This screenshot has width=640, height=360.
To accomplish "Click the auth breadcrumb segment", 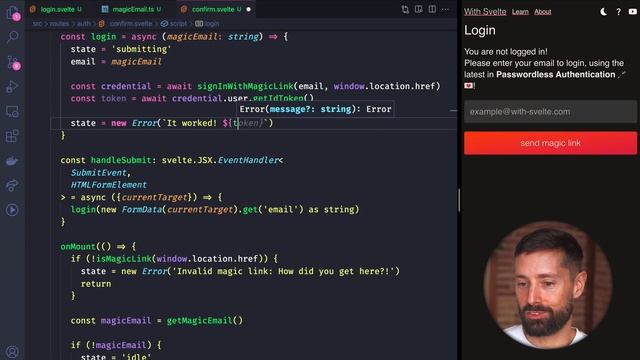I will pyautogui.click(x=84, y=24).
